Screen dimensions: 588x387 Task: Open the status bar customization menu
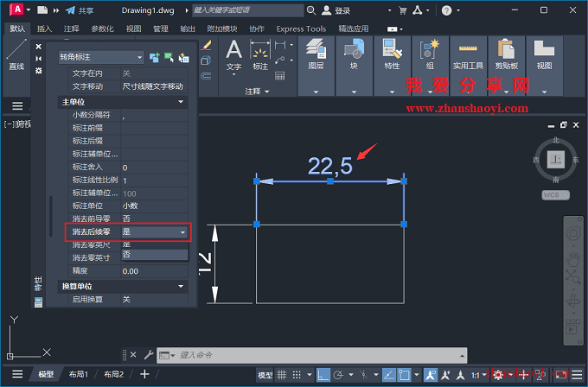coord(577,374)
